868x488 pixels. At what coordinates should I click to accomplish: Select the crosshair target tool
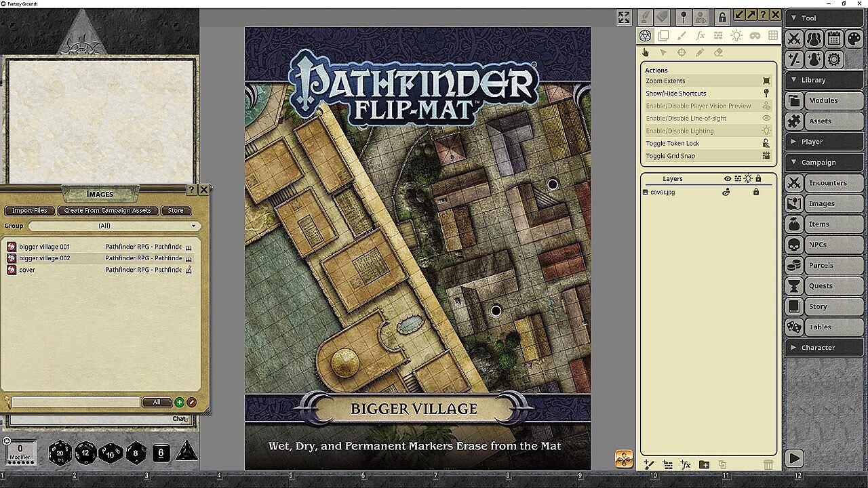coord(682,53)
